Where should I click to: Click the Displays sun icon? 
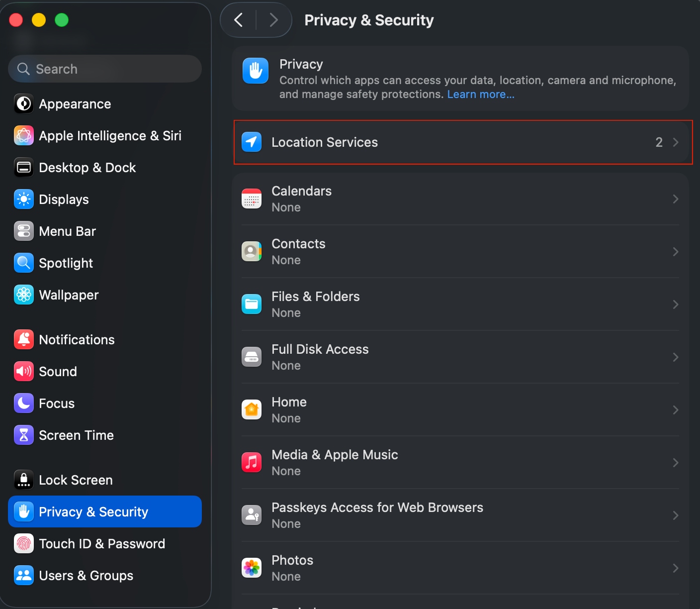24,200
